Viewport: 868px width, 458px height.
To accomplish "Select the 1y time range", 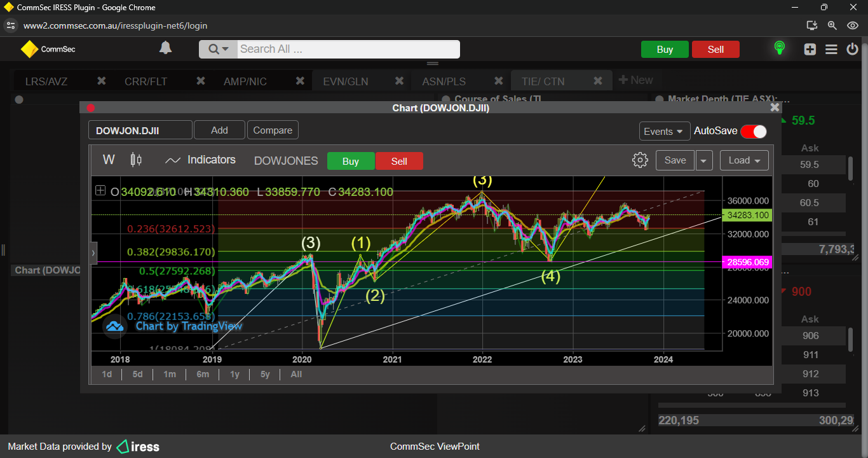I will 234,374.
